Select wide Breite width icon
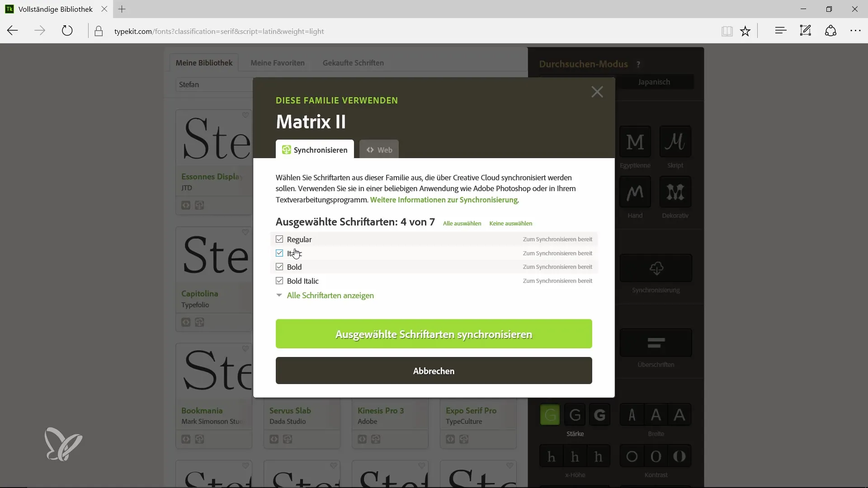This screenshot has width=868, height=488. (679, 415)
